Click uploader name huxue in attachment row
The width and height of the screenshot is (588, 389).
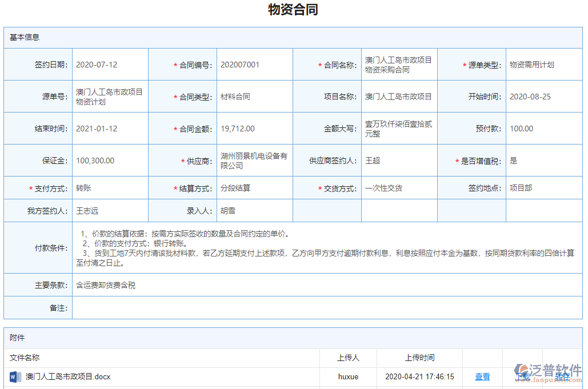pos(348,377)
